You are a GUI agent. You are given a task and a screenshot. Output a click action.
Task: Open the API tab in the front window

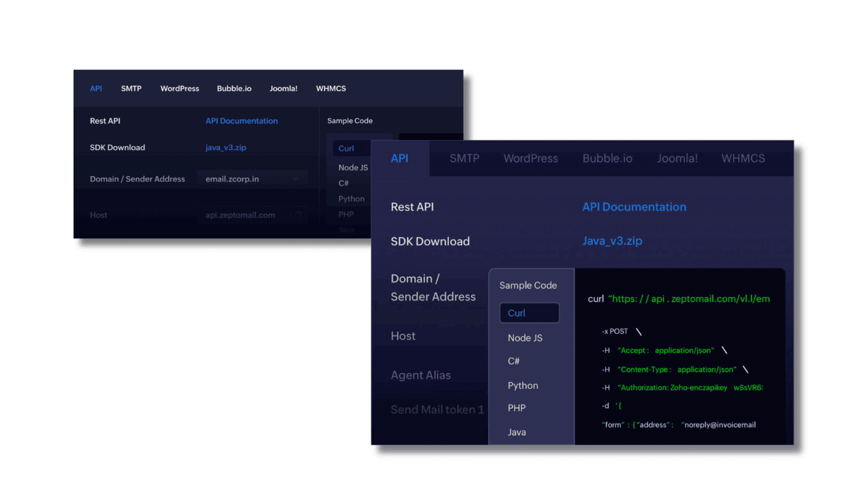pyautogui.click(x=400, y=158)
